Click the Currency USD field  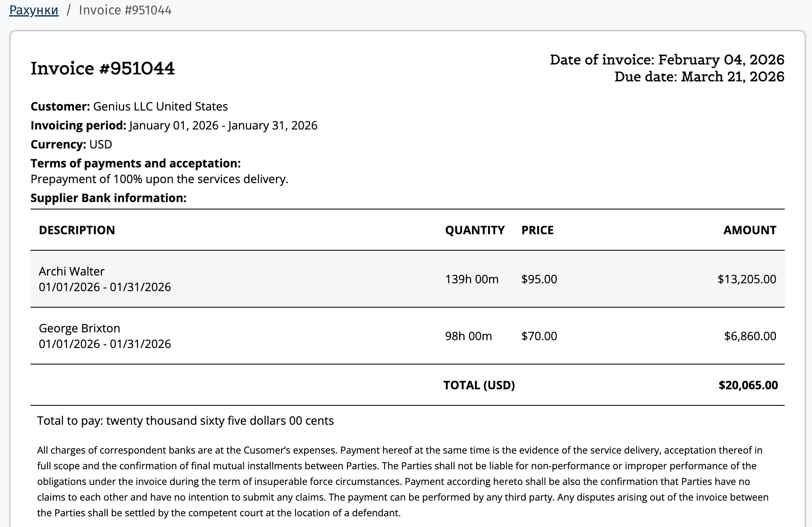click(x=71, y=144)
